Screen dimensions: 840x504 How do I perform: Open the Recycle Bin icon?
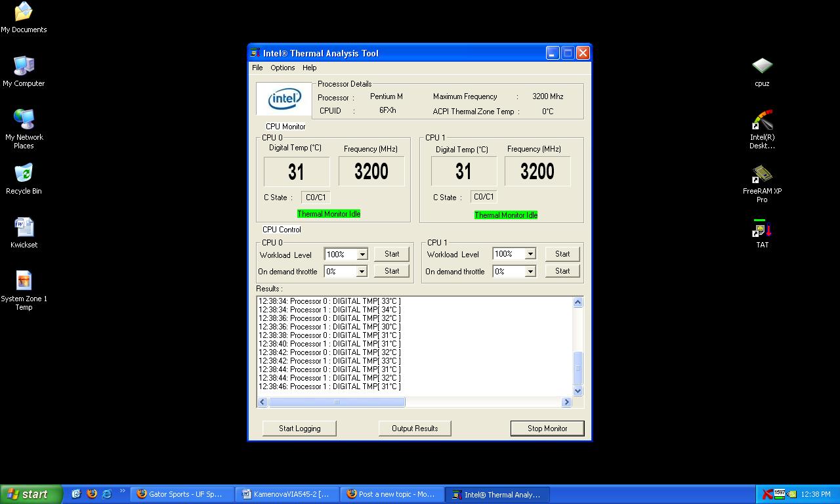click(x=24, y=178)
